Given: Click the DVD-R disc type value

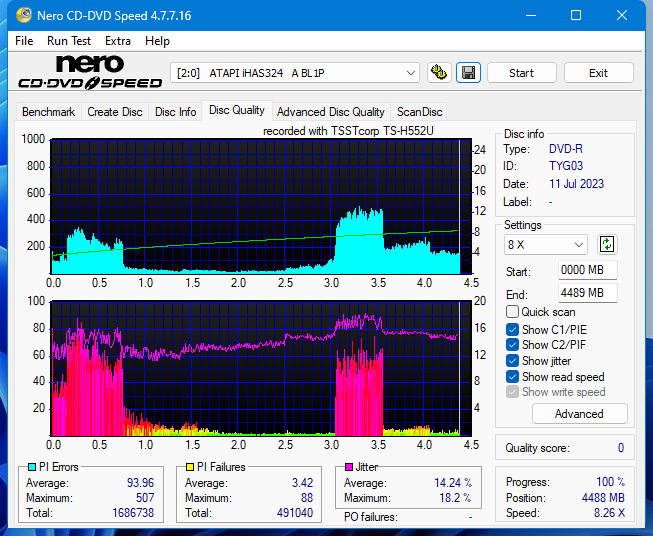Looking at the screenshot, I should pyautogui.click(x=566, y=149).
